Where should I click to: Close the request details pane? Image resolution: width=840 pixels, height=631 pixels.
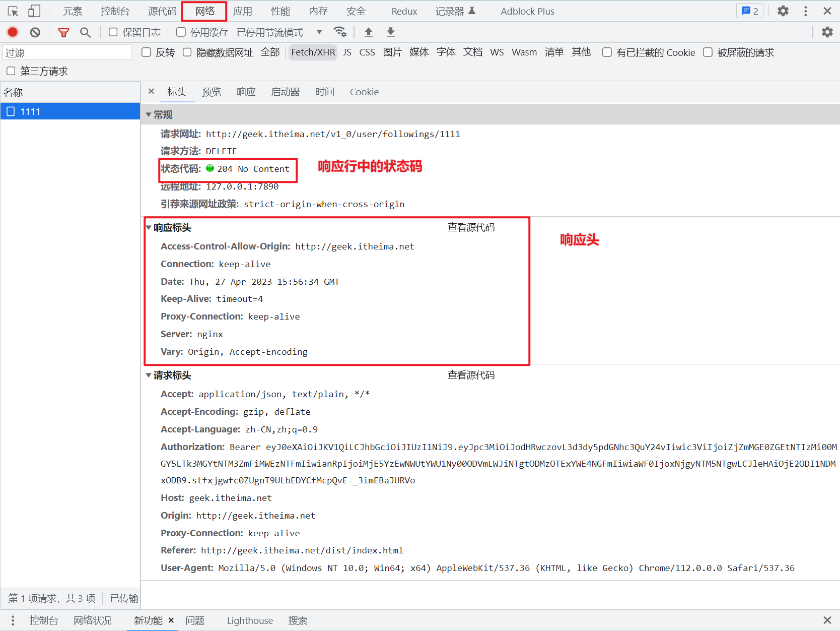151,92
